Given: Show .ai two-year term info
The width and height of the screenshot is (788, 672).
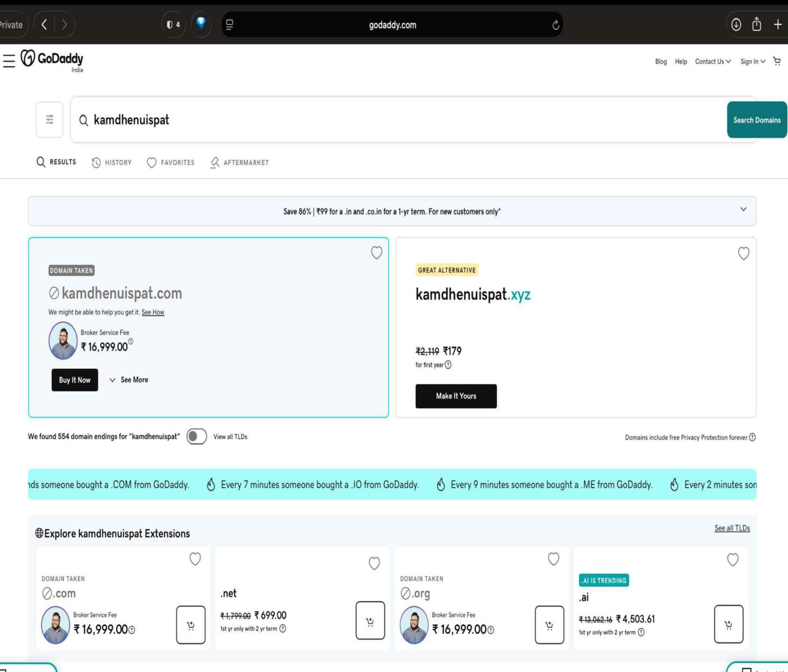Looking at the screenshot, I should tap(641, 632).
